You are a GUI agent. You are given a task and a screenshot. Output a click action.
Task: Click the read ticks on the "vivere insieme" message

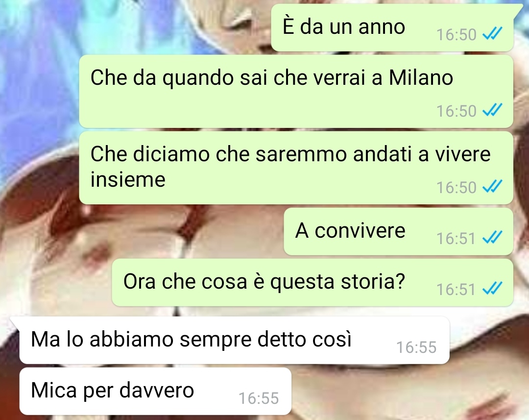pyautogui.click(x=492, y=186)
